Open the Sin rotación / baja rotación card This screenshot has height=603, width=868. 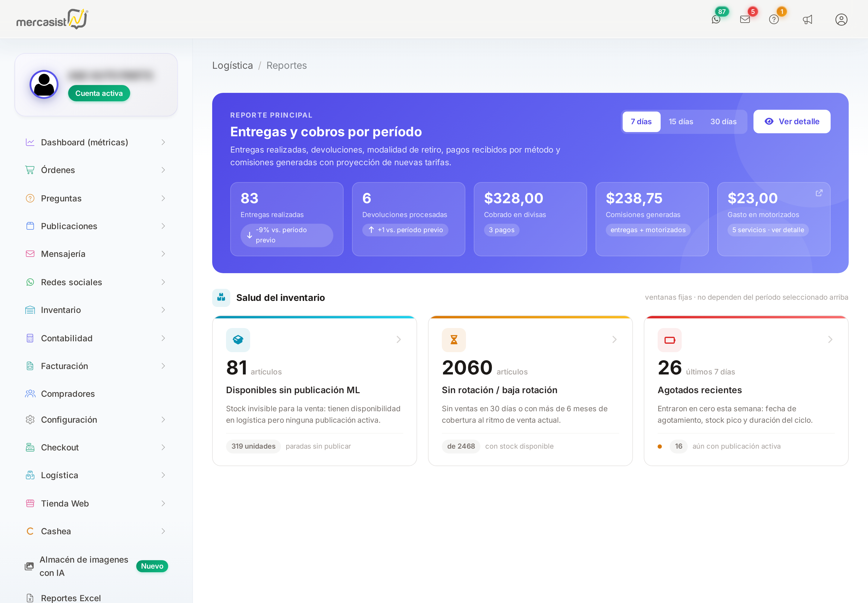point(530,391)
